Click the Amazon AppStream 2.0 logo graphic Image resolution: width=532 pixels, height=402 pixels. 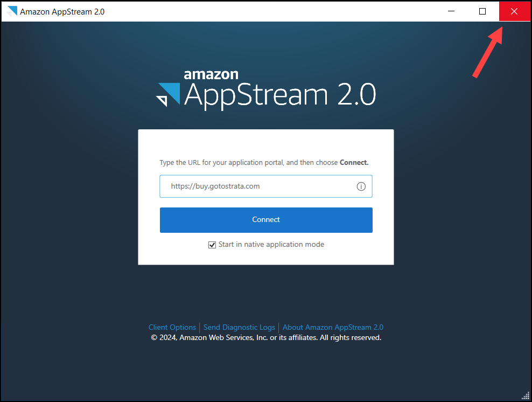coord(266,89)
